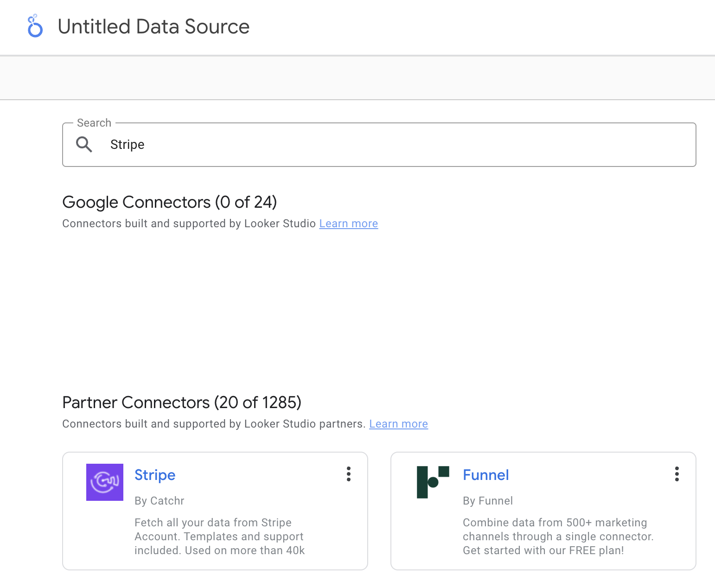Viewport: 715px width, 588px height.
Task: Select the Funnel connector title link
Action: [x=485, y=475]
